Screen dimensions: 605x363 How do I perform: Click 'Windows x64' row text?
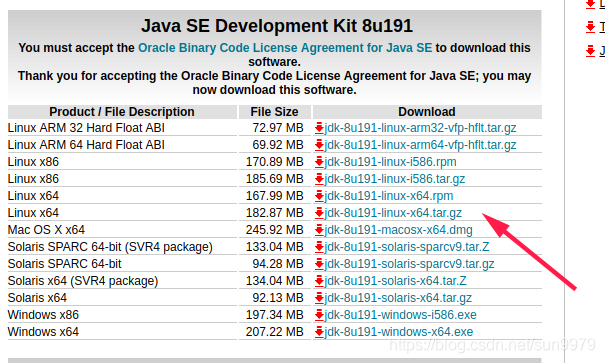(x=43, y=331)
